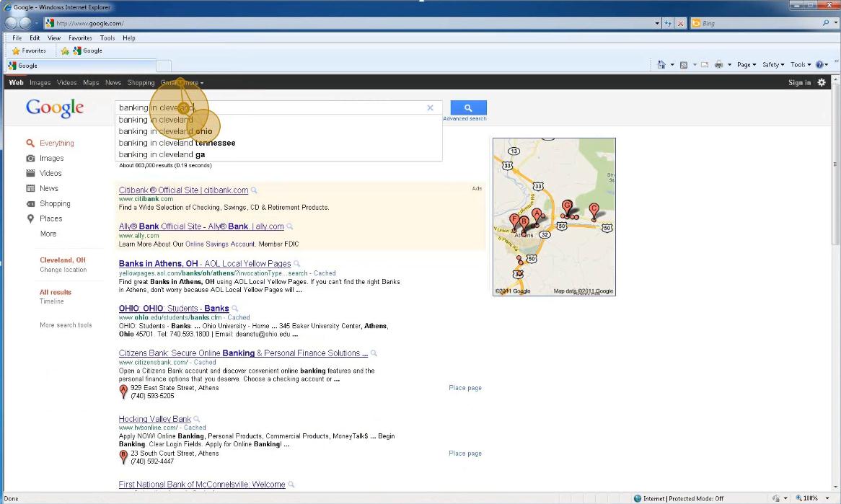Viewport: 841px width, 504px height.
Task: Open Citizens Bank Secure Online Banking result
Action: click(x=243, y=353)
